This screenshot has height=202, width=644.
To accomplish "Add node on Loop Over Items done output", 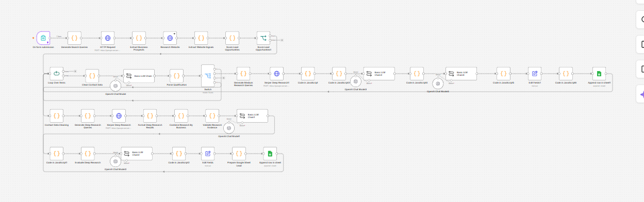I will [x=75, y=71].
